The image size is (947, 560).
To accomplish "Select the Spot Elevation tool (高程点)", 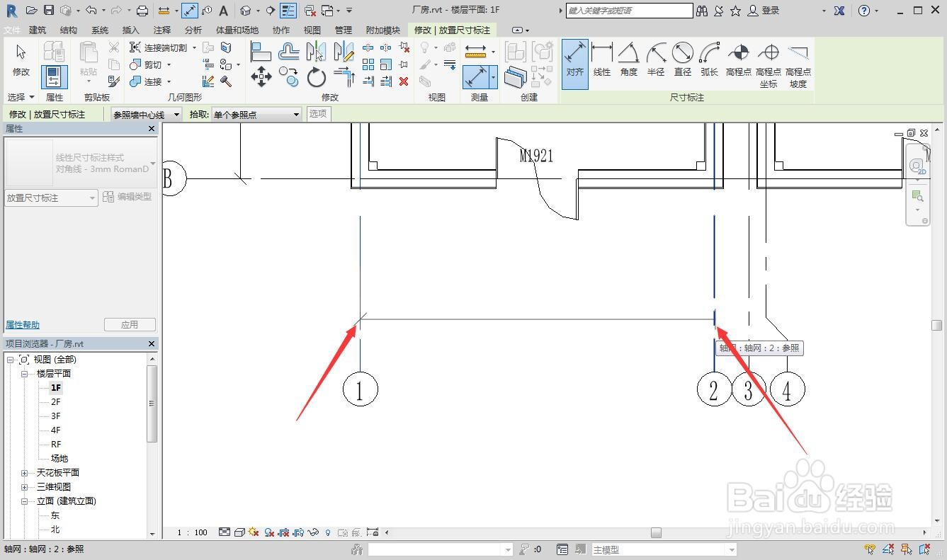I will tap(739, 60).
